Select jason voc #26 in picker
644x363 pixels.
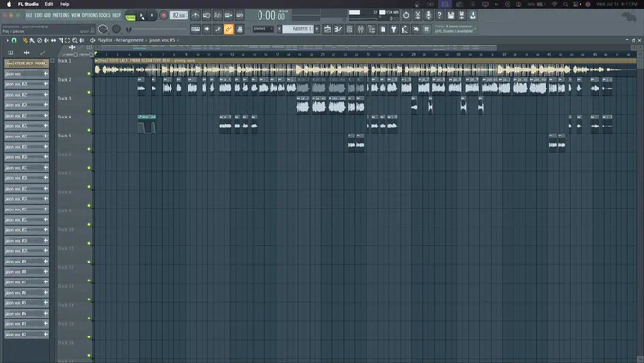[x=27, y=84]
